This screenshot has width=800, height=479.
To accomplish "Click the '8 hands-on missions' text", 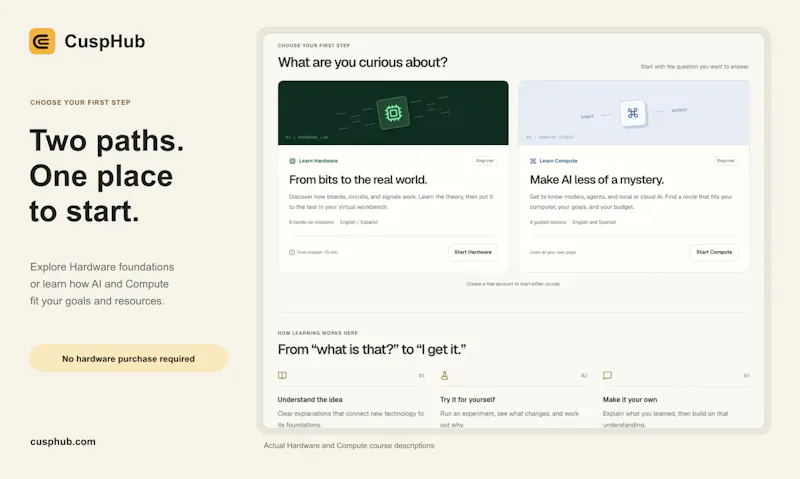I will tap(311, 222).
